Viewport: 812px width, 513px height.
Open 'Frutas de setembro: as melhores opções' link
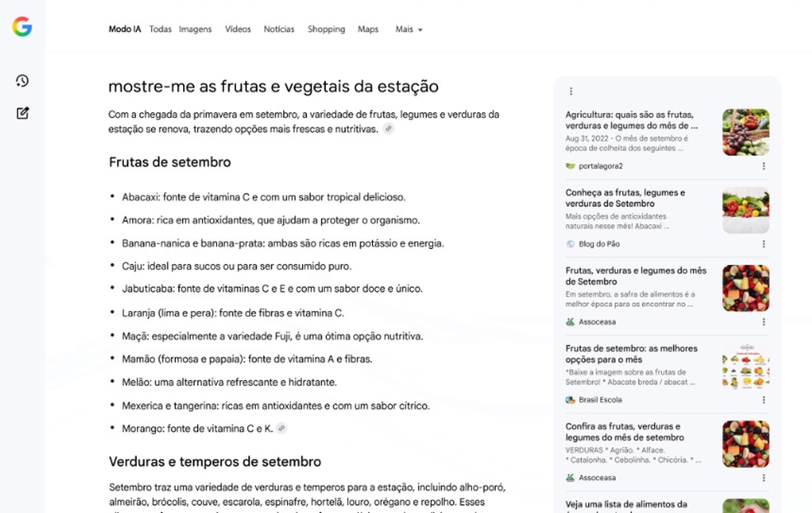tap(630, 354)
